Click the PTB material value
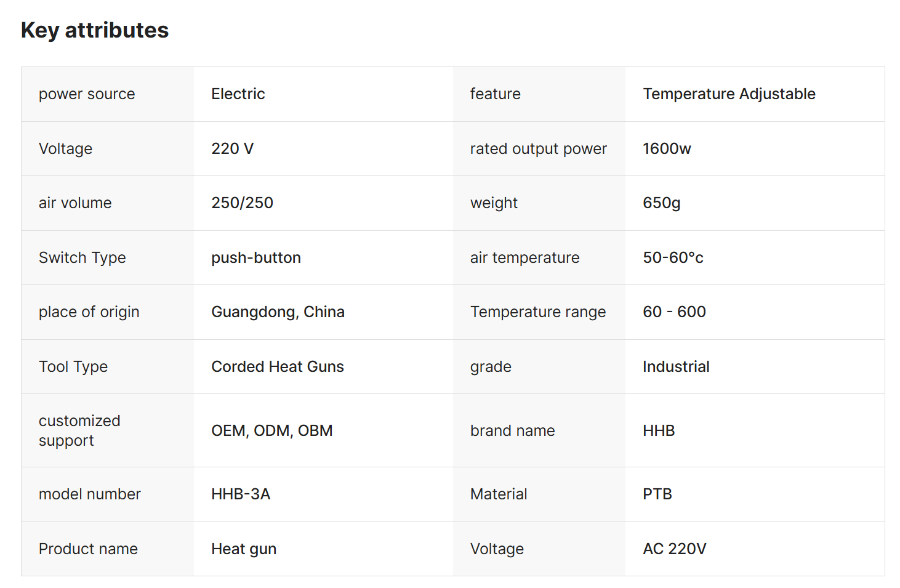Viewport: 900px width, 588px height. point(657,494)
